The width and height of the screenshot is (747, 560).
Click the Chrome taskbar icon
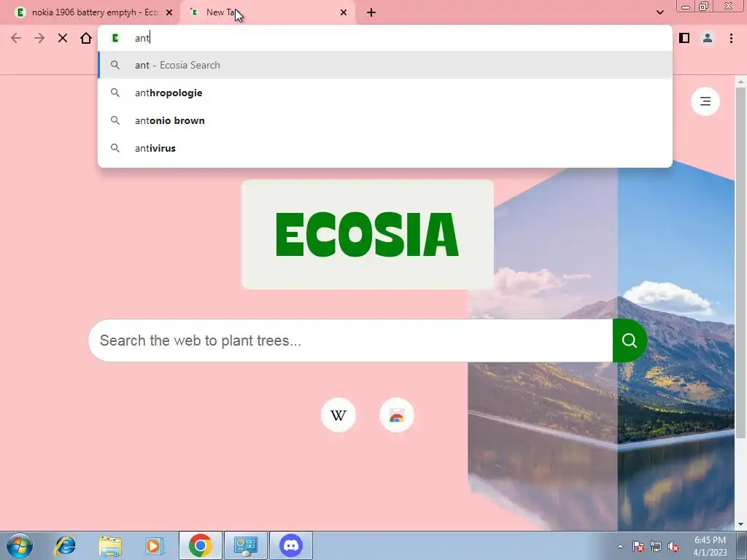[200, 545]
